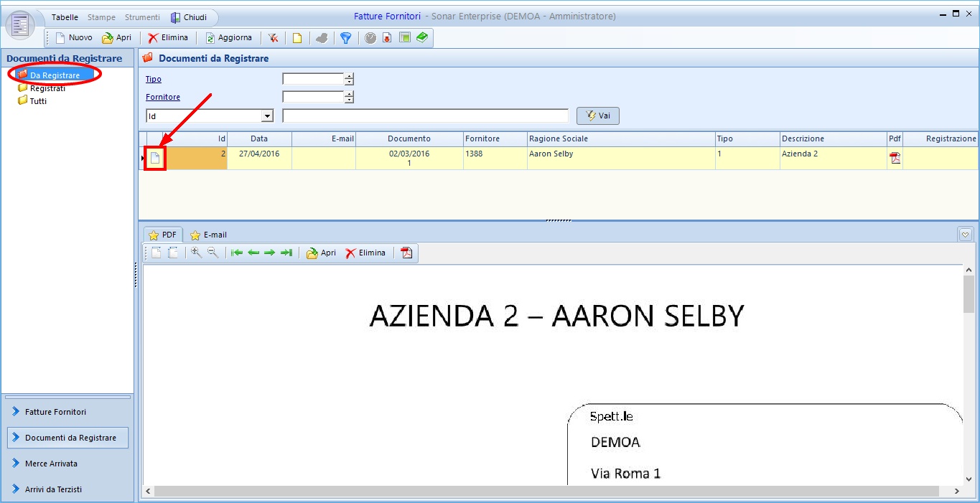Click the Fornitore link label

163,97
